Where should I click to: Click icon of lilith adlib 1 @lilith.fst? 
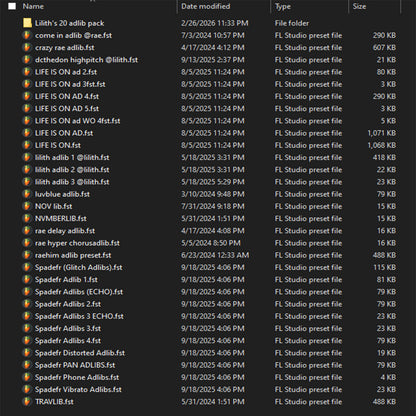(x=27, y=157)
